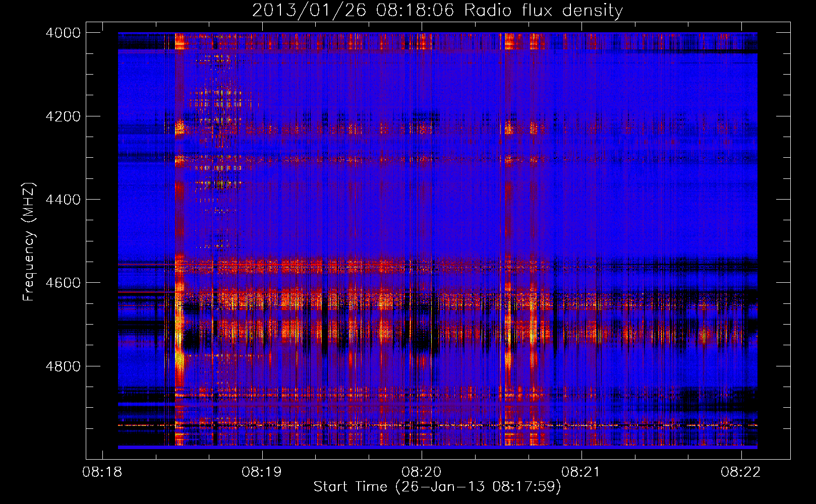
Task: Click the 'Start Time (26-Jan-13 08:17:59)' x-axis label
Action: pyautogui.click(x=437, y=487)
